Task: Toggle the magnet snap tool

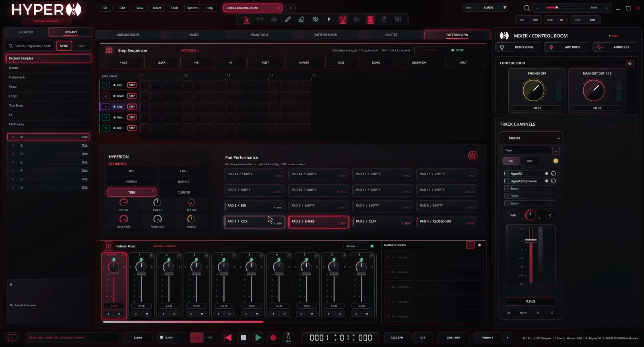Action: (x=343, y=19)
